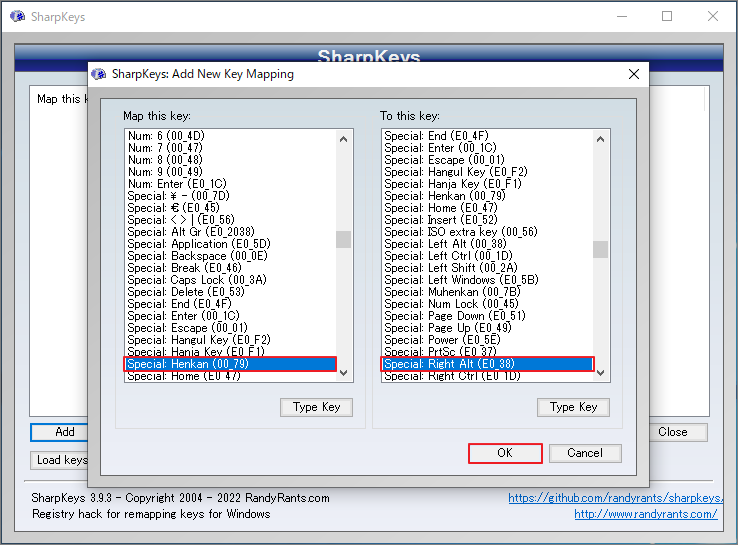Click the left list scrollbar thumb

click(344, 239)
